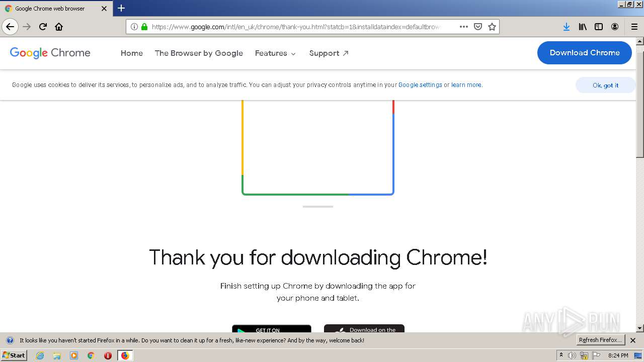Screen dimensions: 644x362
Task: Open Library history and bookmarks icon
Action: pyautogui.click(x=583, y=27)
